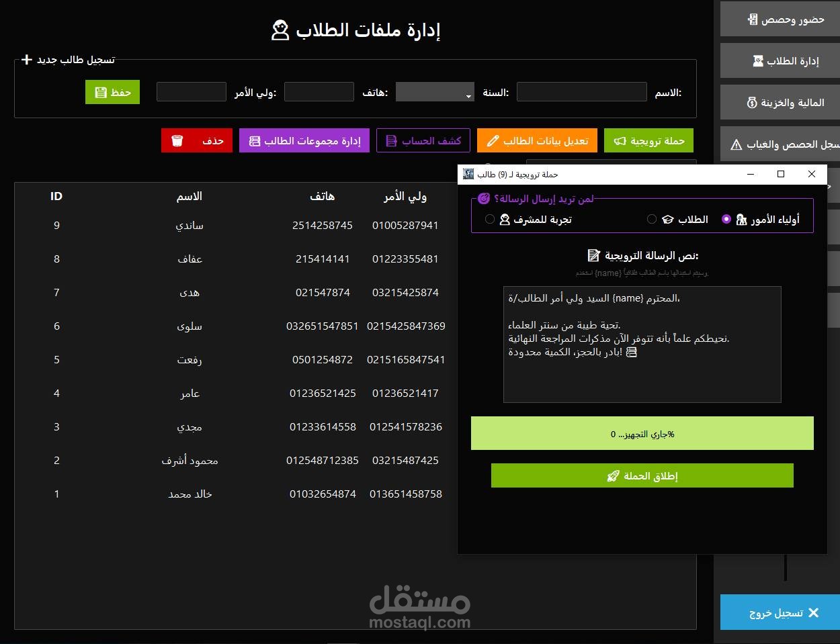Select the الطلاب radio button
The image size is (840, 644).
tap(651, 219)
